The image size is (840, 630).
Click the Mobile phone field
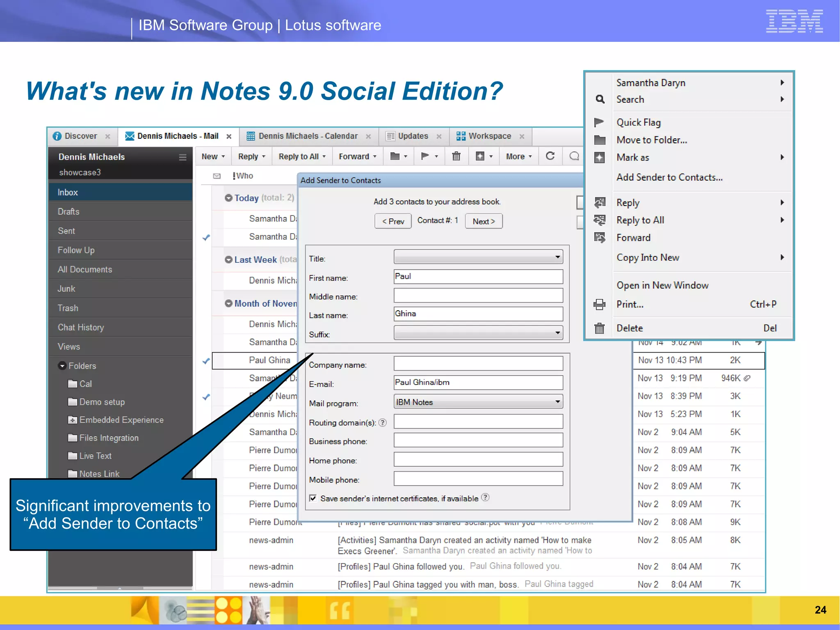[x=478, y=479]
